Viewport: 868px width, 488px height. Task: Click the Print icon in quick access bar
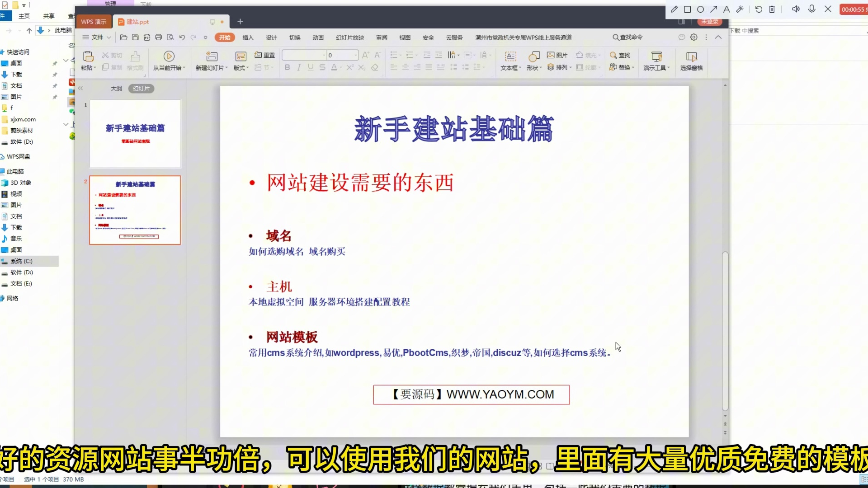pyautogui.click(x=158, y=38)
